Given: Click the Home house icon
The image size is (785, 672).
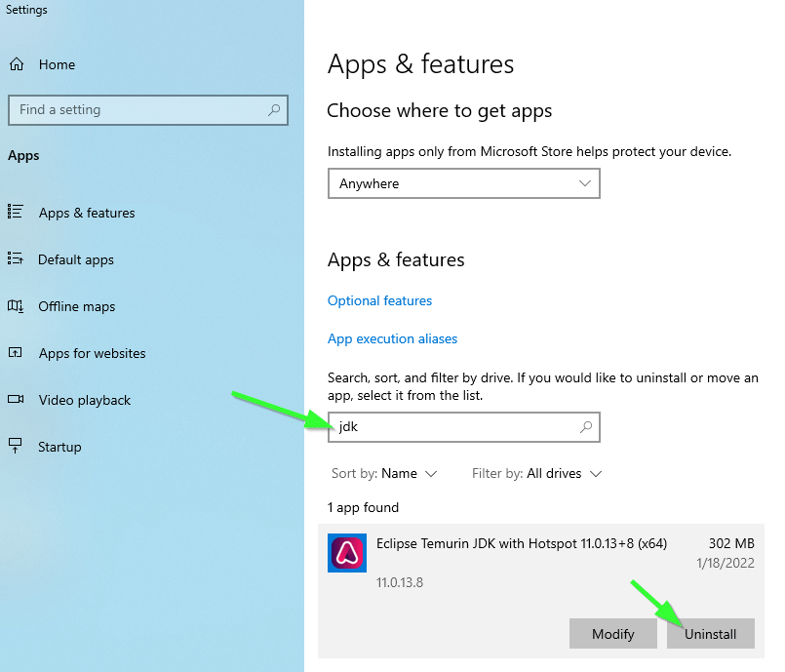Looking at the screenshot, I should pos(17,64).
